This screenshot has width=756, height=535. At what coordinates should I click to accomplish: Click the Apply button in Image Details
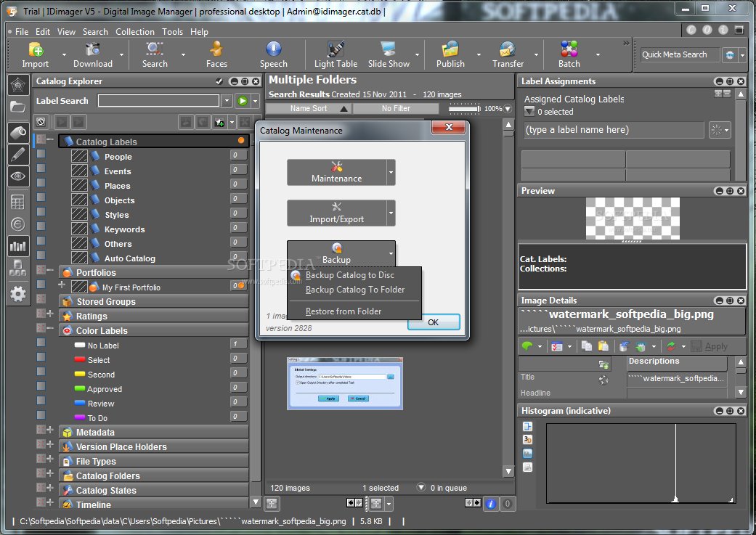coord(710,346)
